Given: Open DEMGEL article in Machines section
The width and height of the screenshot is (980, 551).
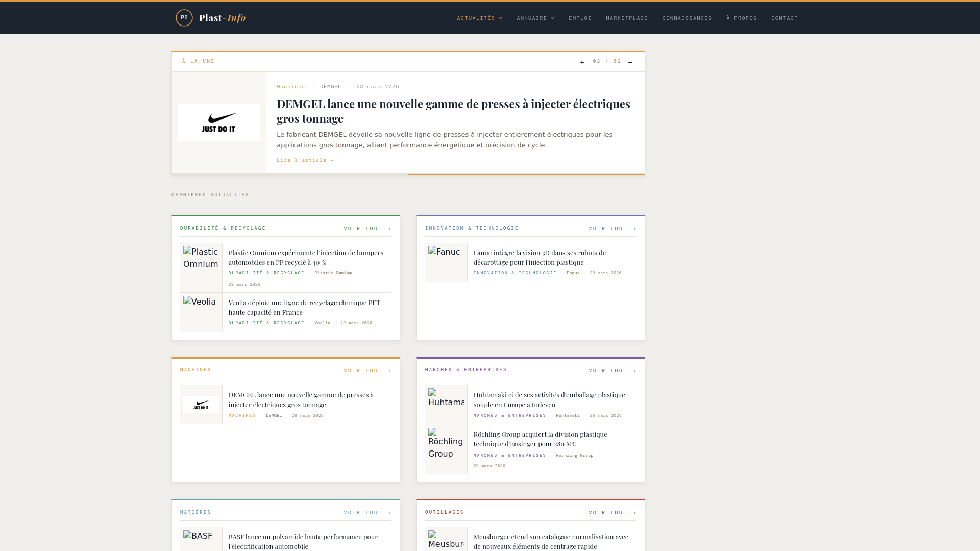Looking at the screenshot, I should 301,400.
